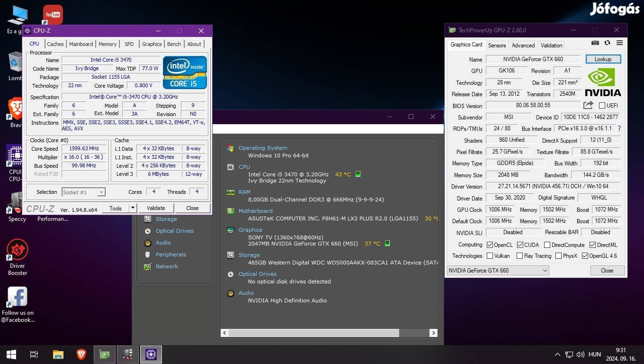Open the Socket #1 selection dropdown
Image resolution: width=644 pixels, height=364 pixels.
click(84, 192)
